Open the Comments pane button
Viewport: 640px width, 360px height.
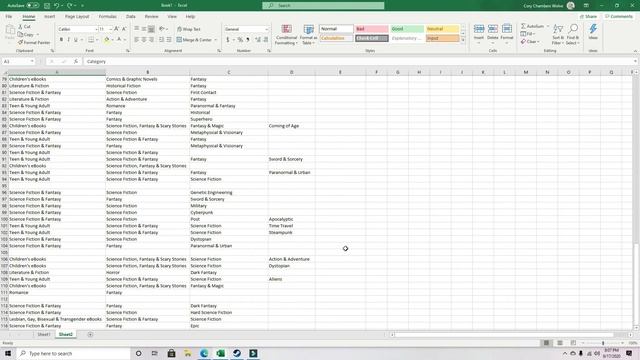point(619,17)
